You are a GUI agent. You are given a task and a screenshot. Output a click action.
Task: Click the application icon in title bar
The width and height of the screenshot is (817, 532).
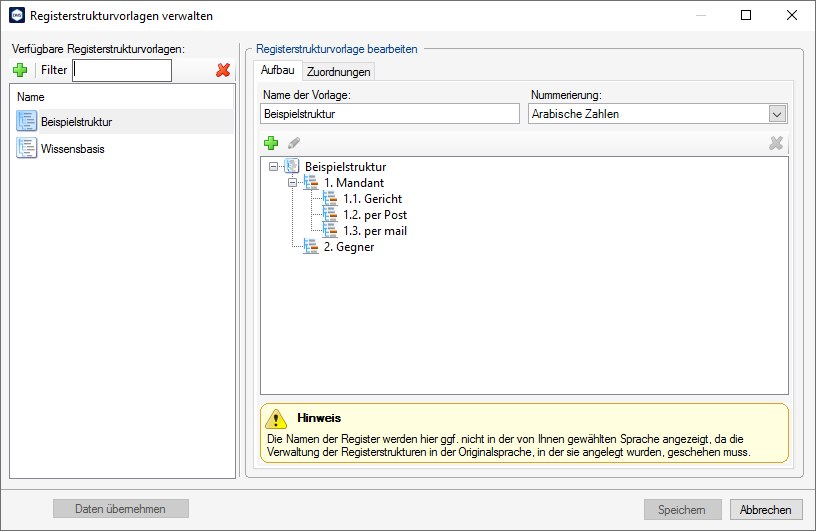tap(17, 16)
